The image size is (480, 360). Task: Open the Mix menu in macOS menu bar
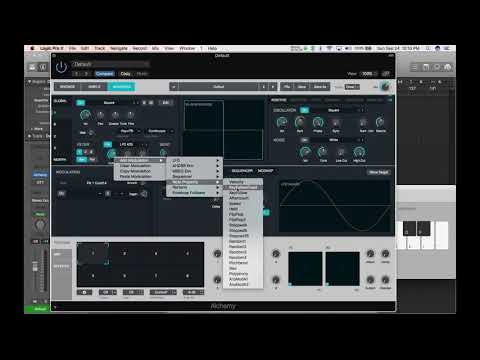click(155, 48)
